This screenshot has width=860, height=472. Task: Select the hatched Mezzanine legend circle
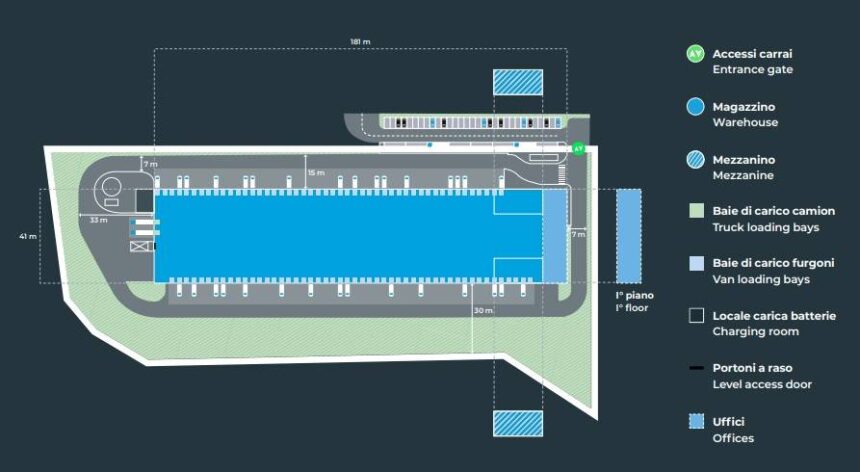tap(695, 160)
